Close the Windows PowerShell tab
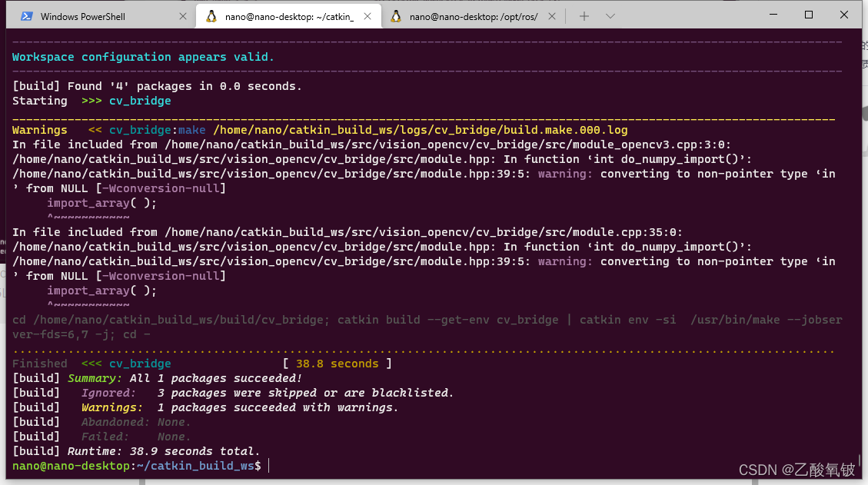This screenshot has width=868, height=485. pyautogui.click(x=183, y=17)
